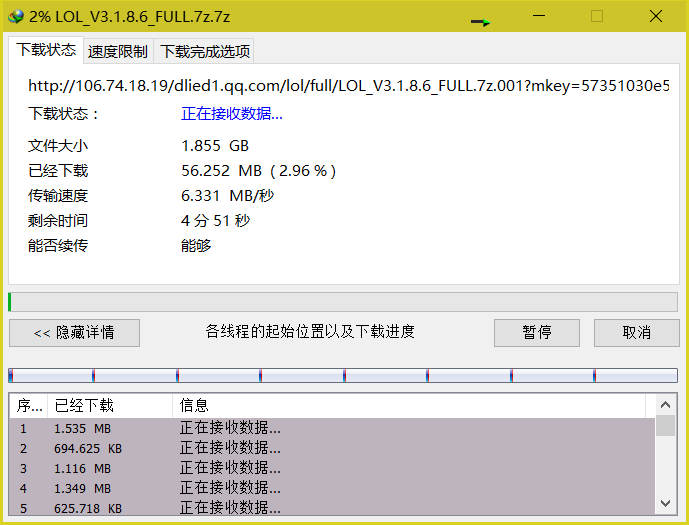Open the 下载完成选项 tab
The width and height of the screenshot is (689, 525).
205,51
